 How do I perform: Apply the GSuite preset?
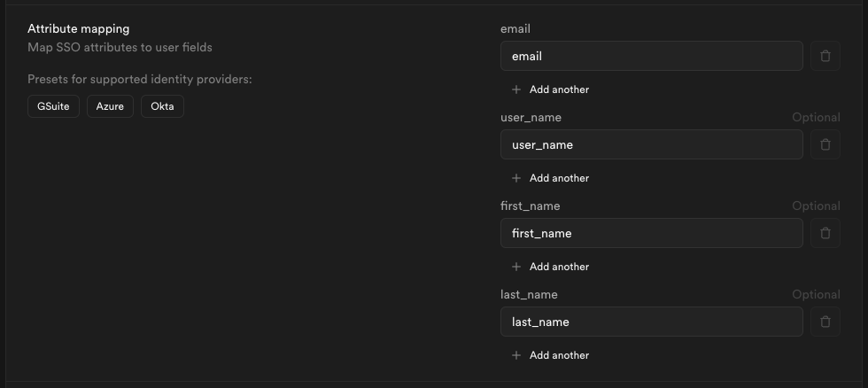(x=53, y=106)
